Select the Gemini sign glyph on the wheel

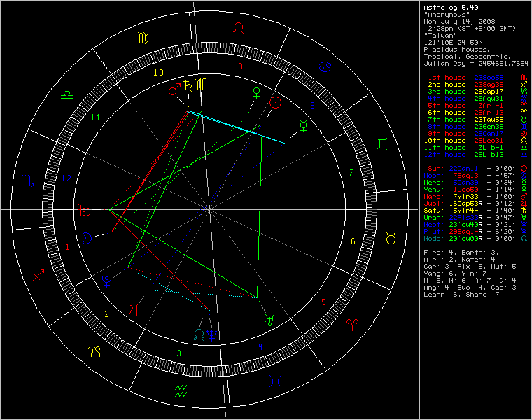382,144
